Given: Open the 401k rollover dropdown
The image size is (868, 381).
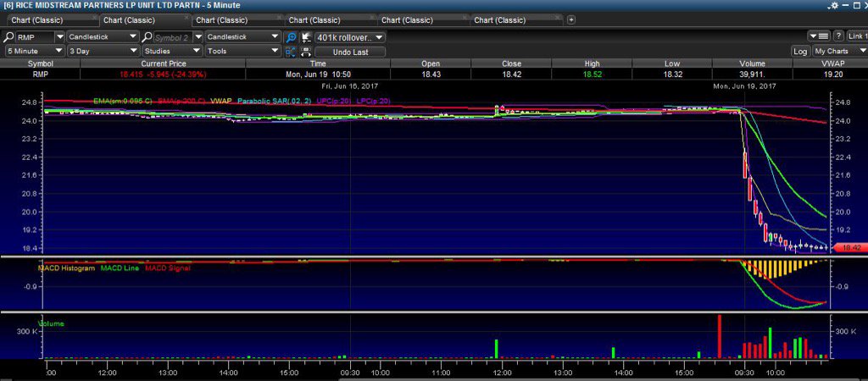Looking at the screenshot, I should [x=350, y=37].
